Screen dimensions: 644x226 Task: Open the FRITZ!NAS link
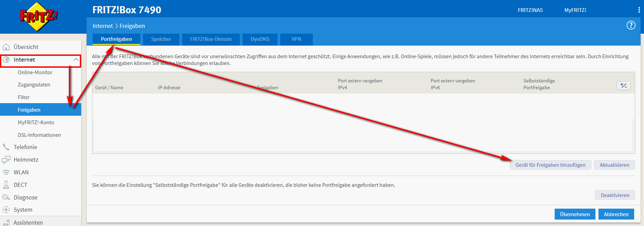pos(530,10)
